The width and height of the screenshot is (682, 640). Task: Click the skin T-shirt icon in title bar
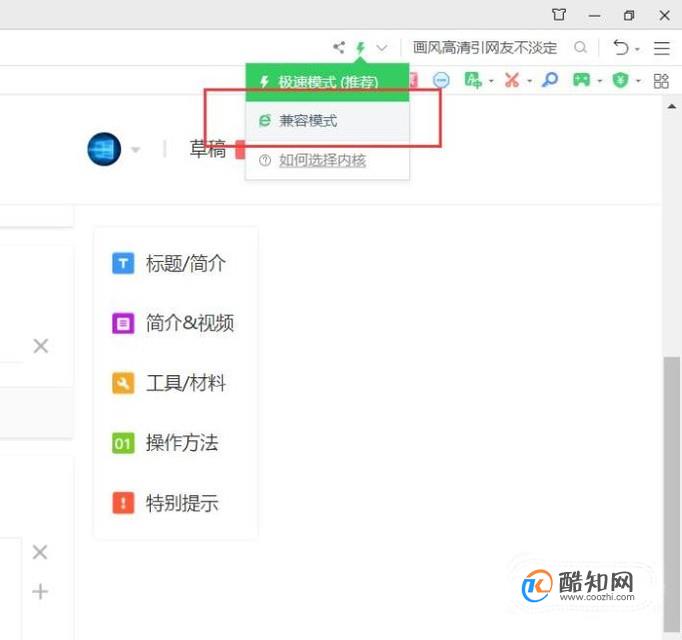pos(559,15)
